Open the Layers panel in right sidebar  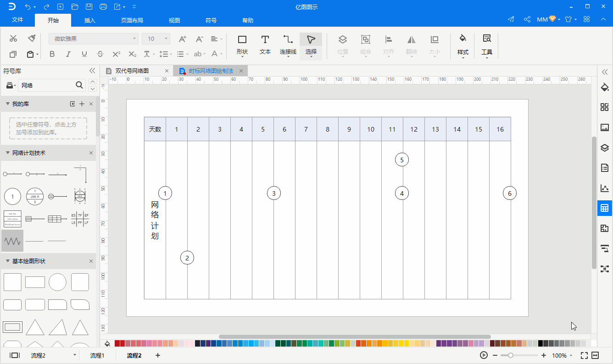pos(605,148)
